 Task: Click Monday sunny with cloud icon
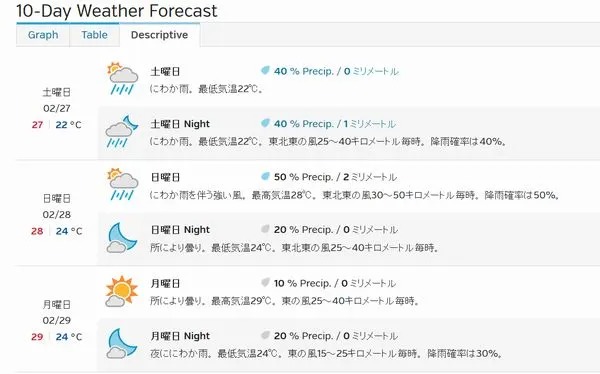pyautogui.click(x=121, y=291)
